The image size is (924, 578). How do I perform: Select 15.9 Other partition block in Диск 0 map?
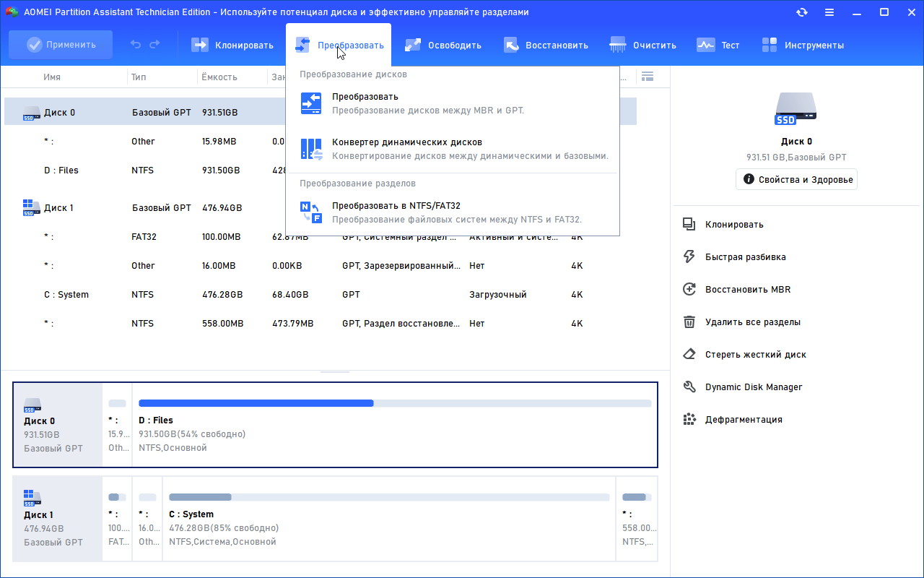click(118, 425)
